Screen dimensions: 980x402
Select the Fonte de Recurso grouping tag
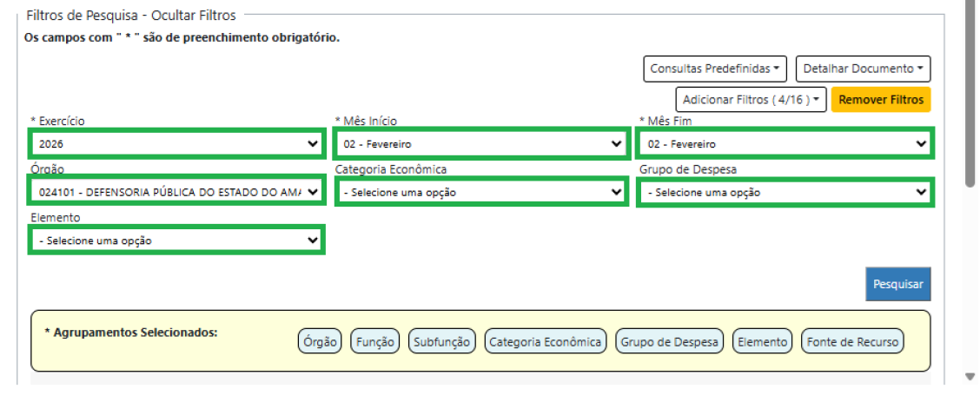(x=852, y=341)
